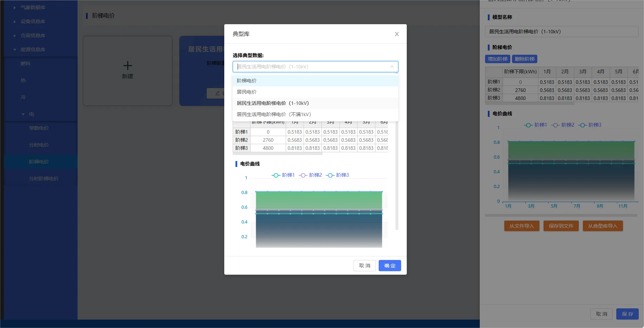Toggle 阶梯1 legend in right panel chart

(x=536, y=125)
